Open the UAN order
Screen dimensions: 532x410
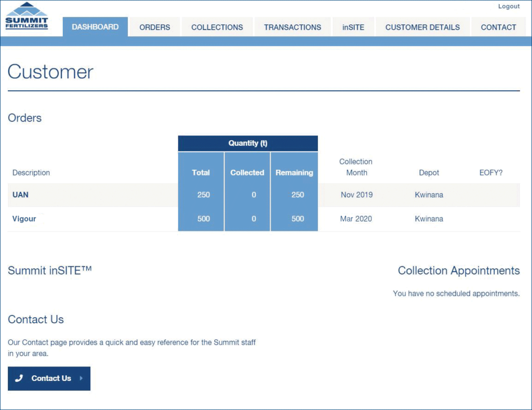click(x=20, y=195)
